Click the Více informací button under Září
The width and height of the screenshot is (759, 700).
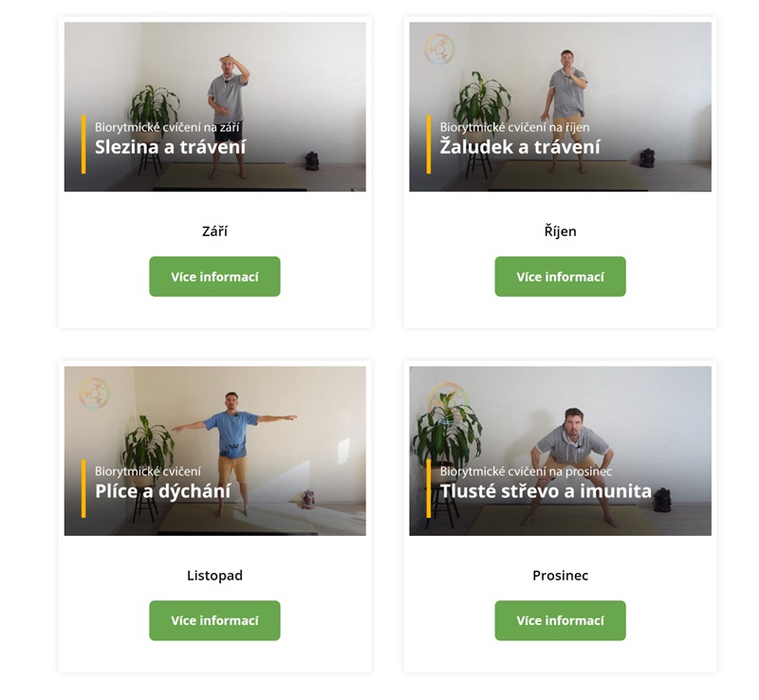pyautogui.click(x=214, y=276)
